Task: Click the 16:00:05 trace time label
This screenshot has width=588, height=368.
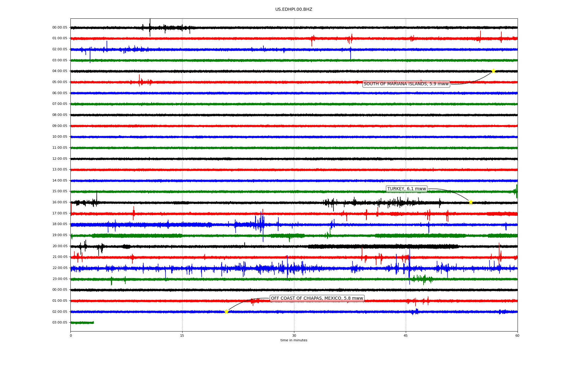Action: [x=60, y=202]
